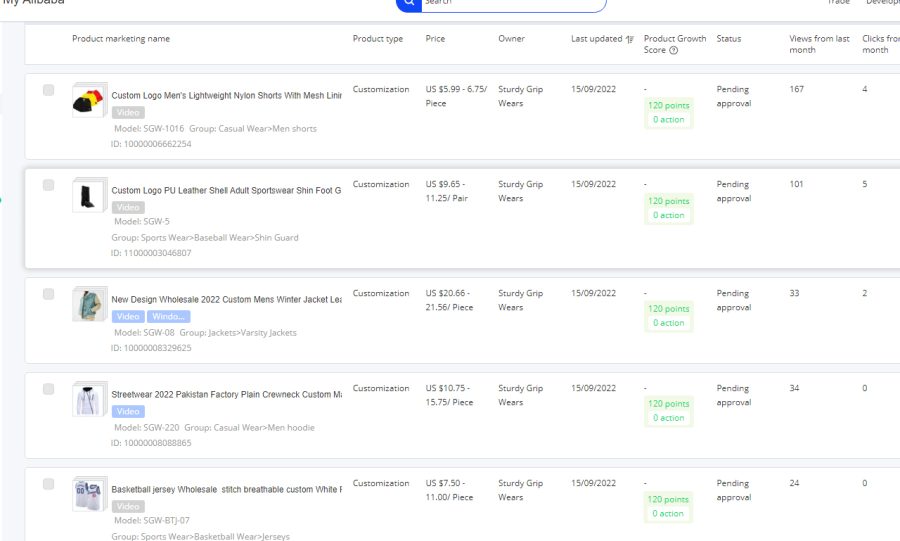This screenshot has height=541, width=900.
Task: Click the search input field
Action: pyautogui.click(x=514, y=3)
